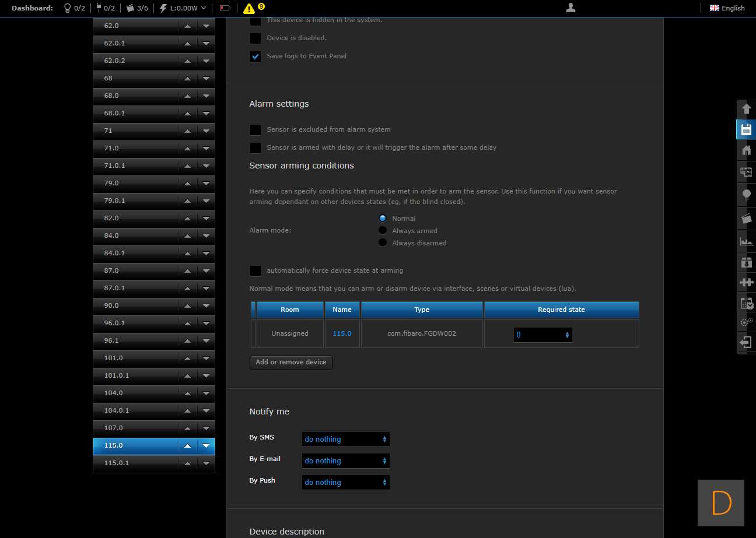The width and height of the screenshot is (756, 538).
Task: Enable automatically force device state at arming
Action: coord(256,270)
